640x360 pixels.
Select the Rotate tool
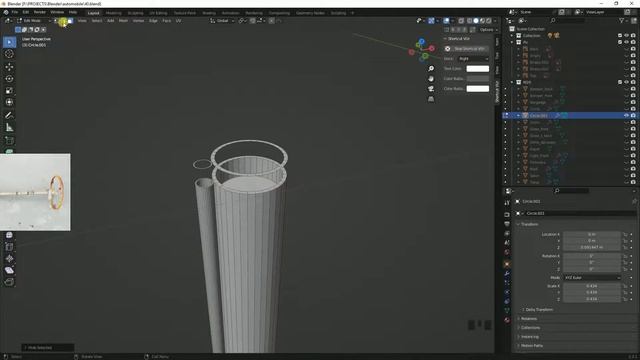[9, 78]
